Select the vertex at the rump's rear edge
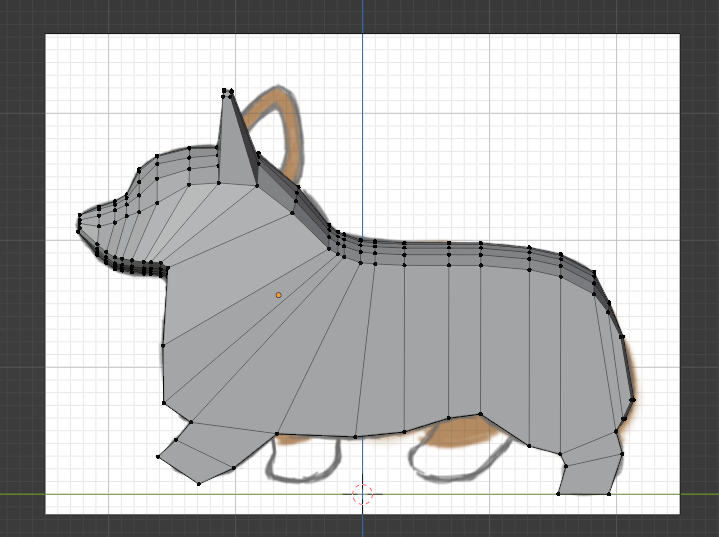Image resolution: width=719 pixels, height=537 pixels. [631, 400]
